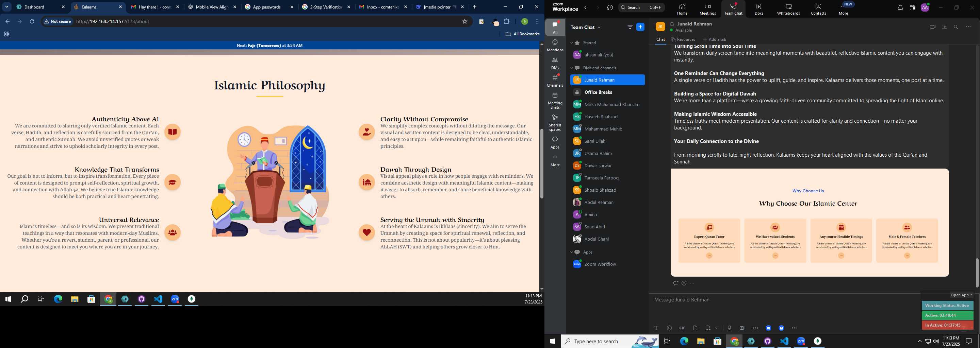Add emoji reaction to the message
This screenshot has height=348, width=980.
tap(684, 283)
